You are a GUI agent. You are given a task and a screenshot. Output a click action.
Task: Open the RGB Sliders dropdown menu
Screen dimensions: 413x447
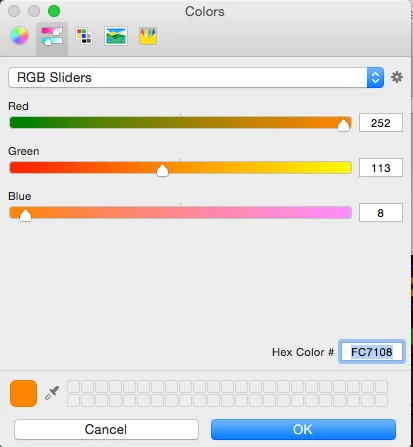(x=196, y=78)
